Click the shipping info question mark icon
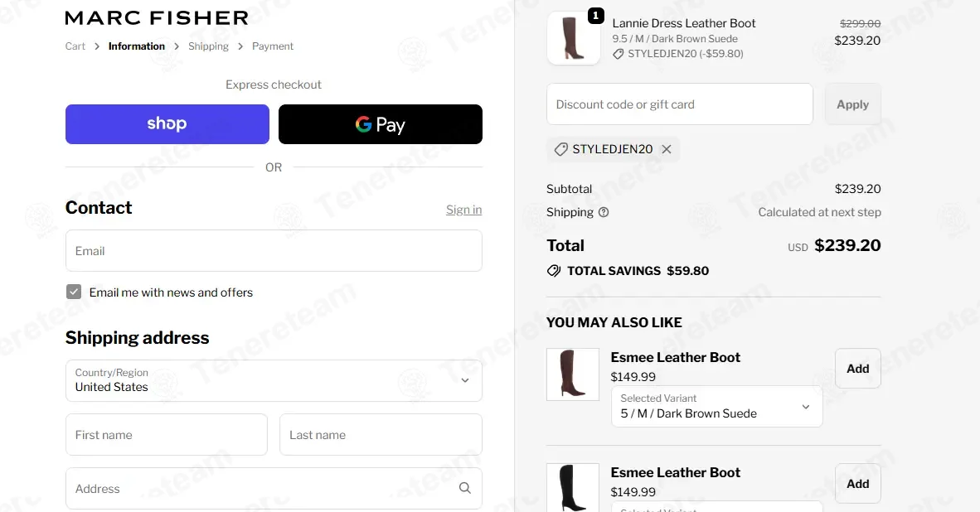980x512 pixels. 603,212
